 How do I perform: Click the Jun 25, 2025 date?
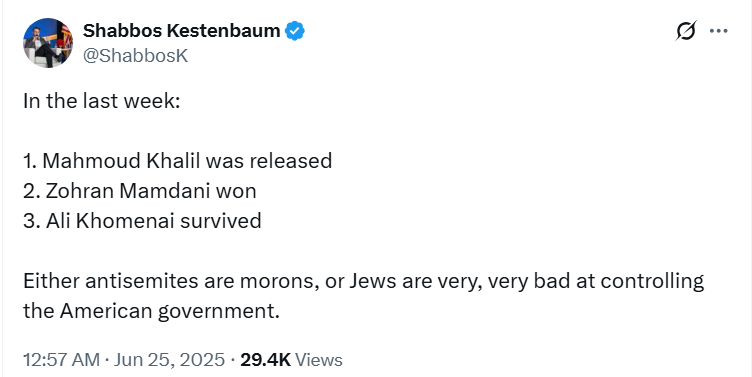169,360
